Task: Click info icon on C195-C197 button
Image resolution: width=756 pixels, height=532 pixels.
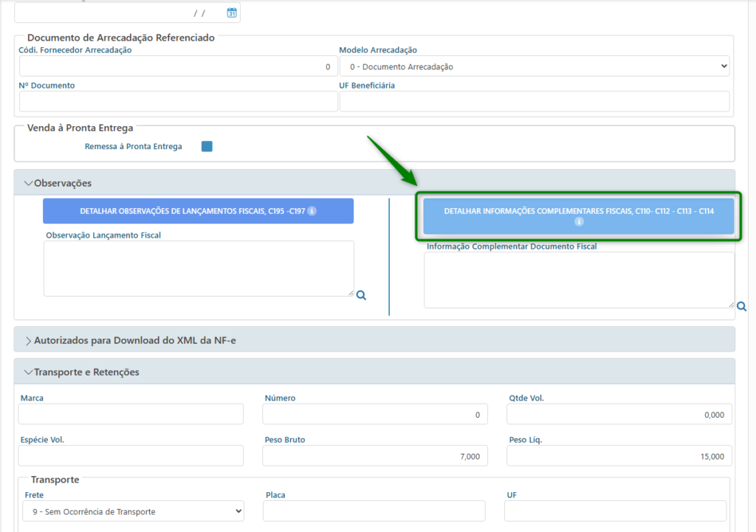Action: 312,211
